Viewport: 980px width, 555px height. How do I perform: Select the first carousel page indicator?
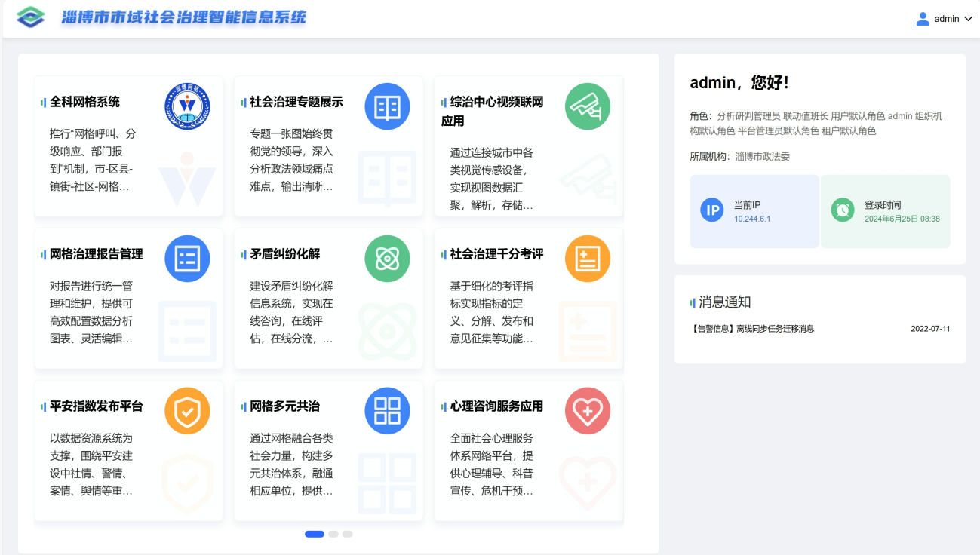point(314,534)
